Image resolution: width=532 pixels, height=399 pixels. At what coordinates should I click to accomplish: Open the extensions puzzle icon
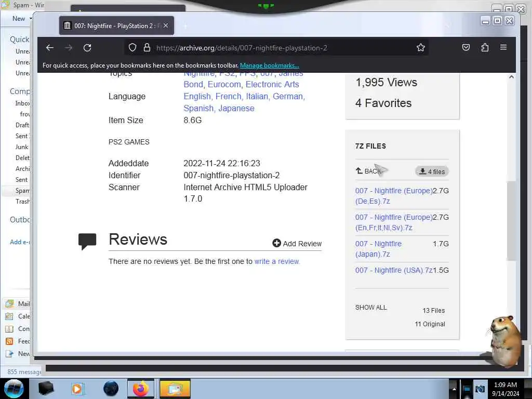pyautogui.click(x=485, y=47)
